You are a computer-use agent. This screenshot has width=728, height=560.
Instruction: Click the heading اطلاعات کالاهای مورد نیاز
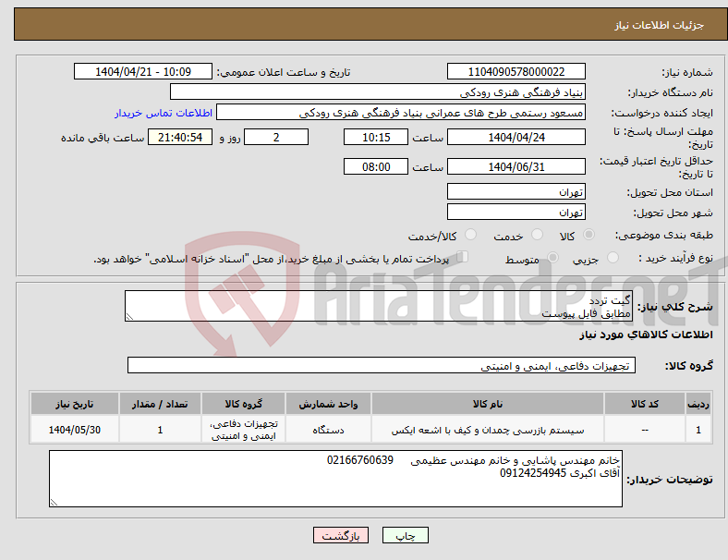point(646,335)
